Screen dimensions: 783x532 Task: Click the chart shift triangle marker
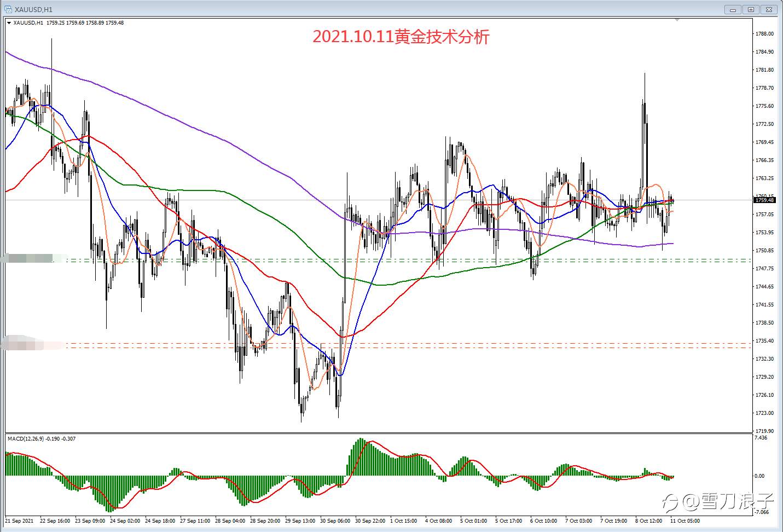pos(677,20)
